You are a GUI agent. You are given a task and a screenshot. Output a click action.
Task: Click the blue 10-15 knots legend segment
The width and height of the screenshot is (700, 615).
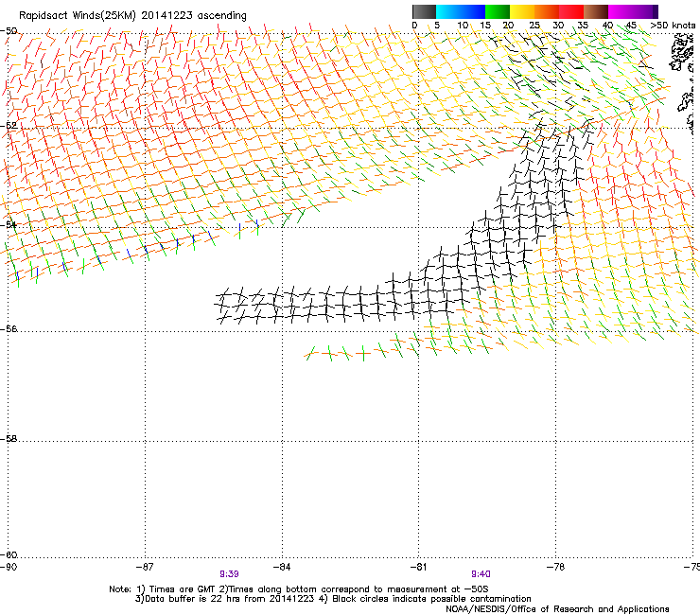coord(473,11)
